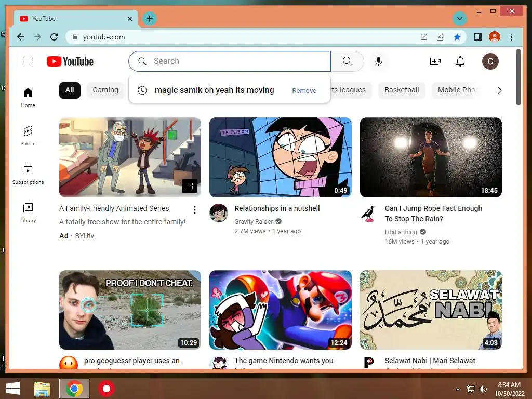Open the Mario Nintendo video thumbnail

point(280,310)
